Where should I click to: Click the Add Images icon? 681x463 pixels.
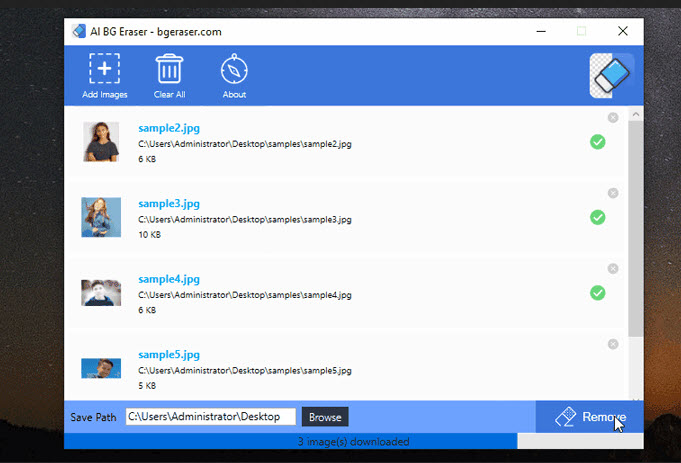coord(104,68)
